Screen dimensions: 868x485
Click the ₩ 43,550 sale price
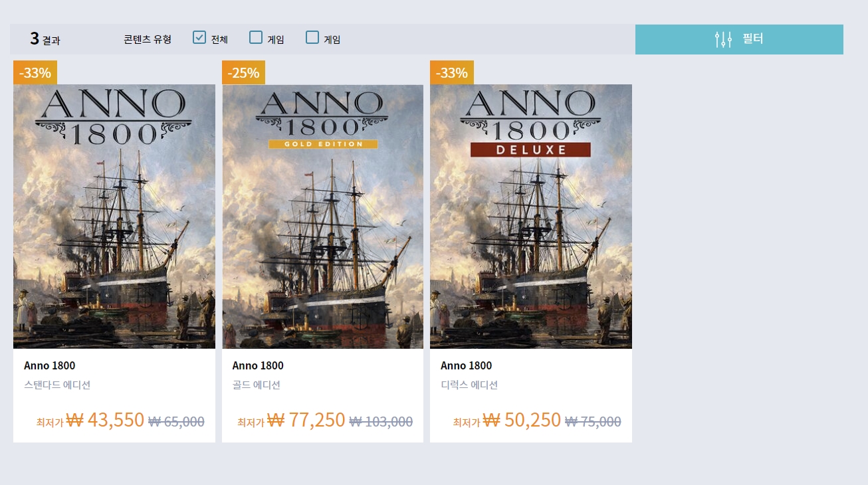[105, 420]
